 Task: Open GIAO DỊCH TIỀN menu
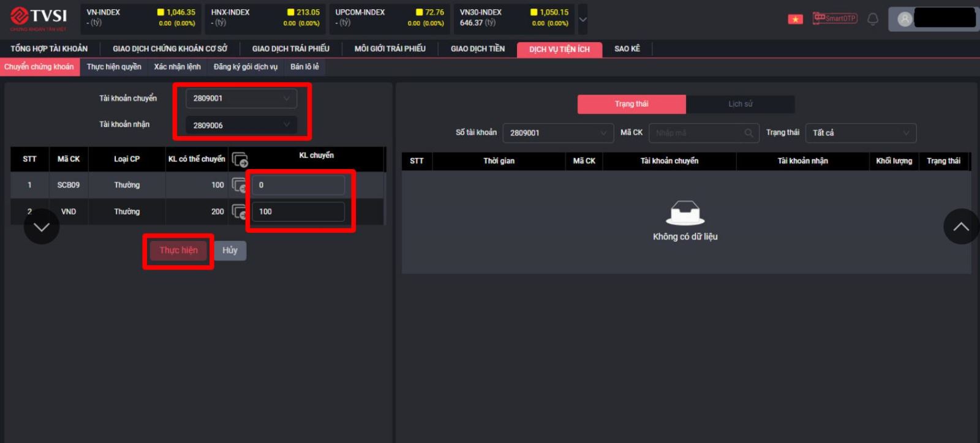point(478,49)
